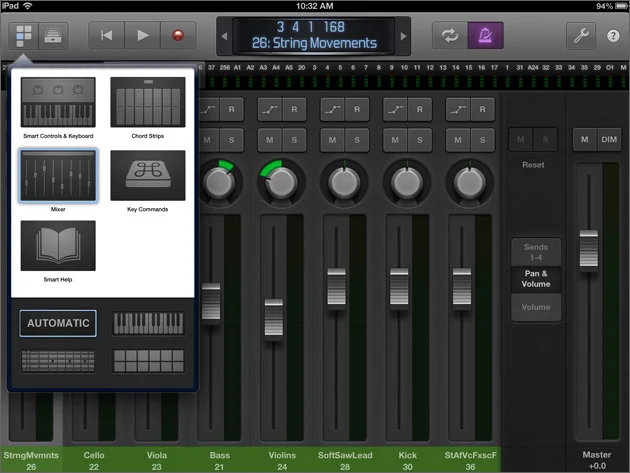Enable record on SoftSawLead channel

tap(357, 109)
